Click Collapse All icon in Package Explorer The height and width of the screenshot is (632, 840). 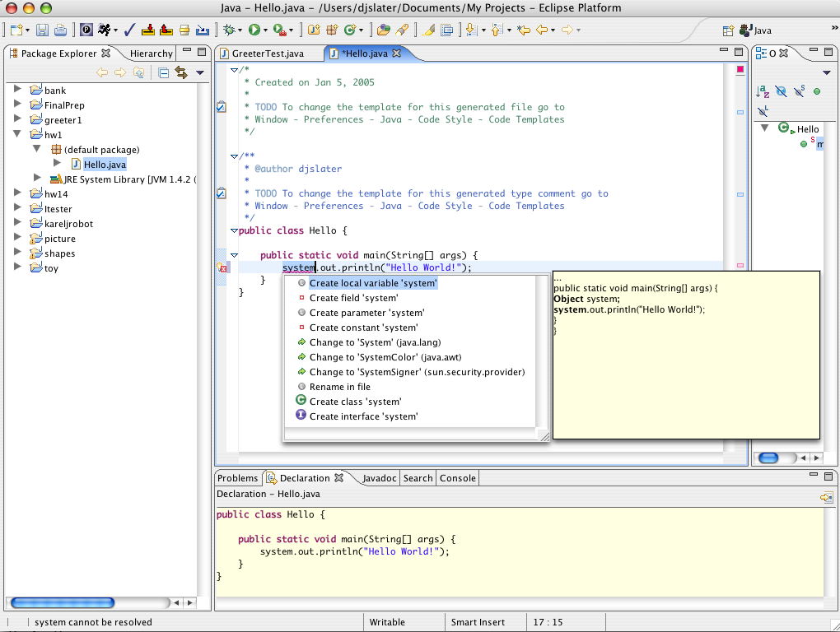(x=164, y=72)
